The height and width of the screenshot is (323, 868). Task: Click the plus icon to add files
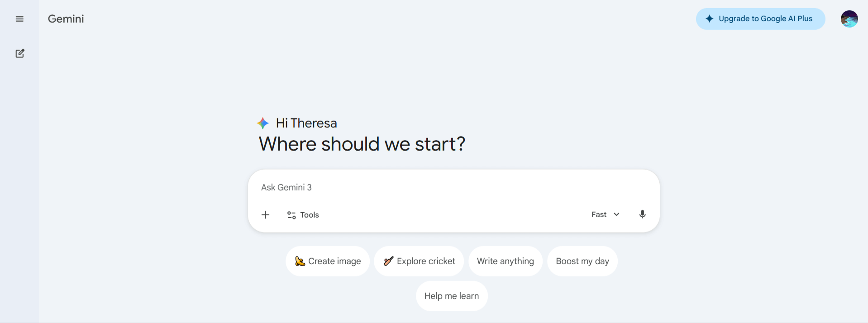tap(266, 215)
